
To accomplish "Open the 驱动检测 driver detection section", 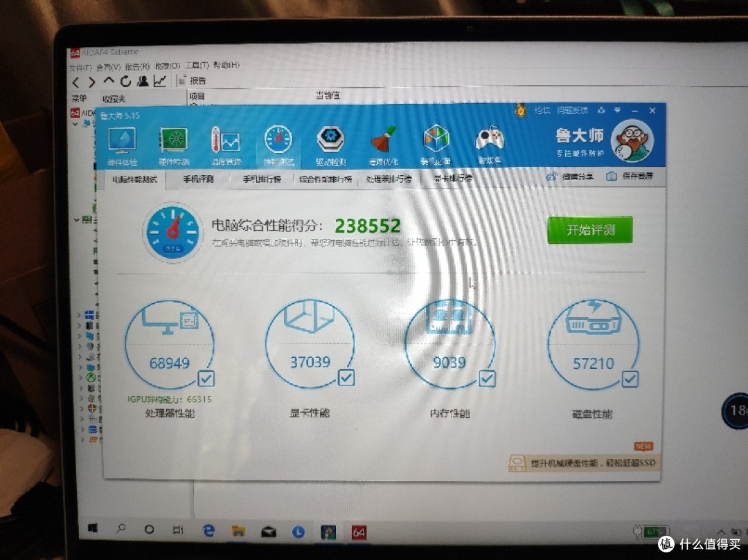I will [x=330, y=146].
